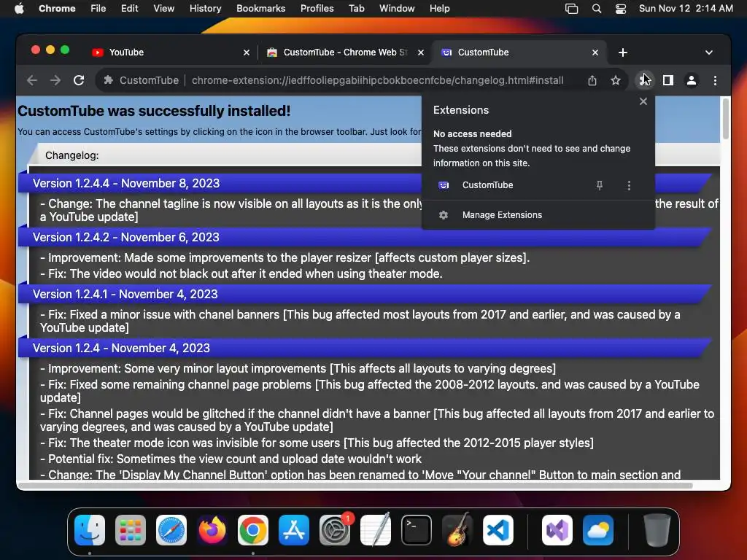Open Finder from the Dock
Image resolution: width=747 pixels, height=560 pixels.
click(x=90, y=530)
